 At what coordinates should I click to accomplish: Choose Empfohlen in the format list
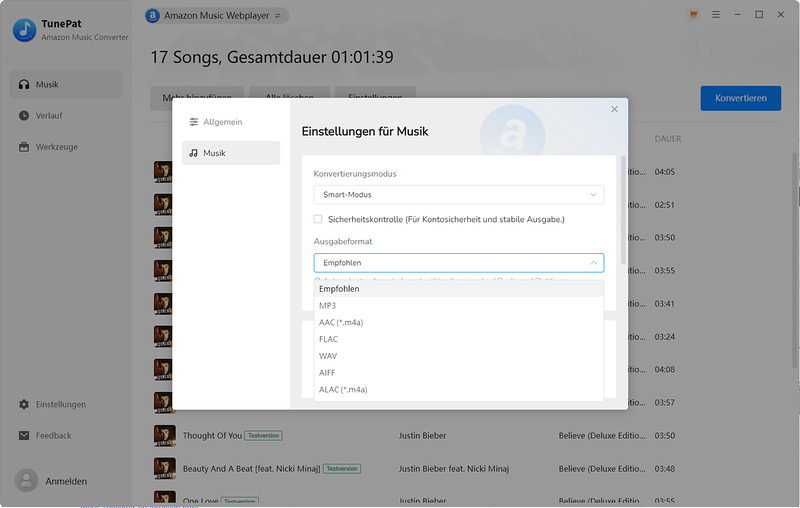tap(459, 289)
